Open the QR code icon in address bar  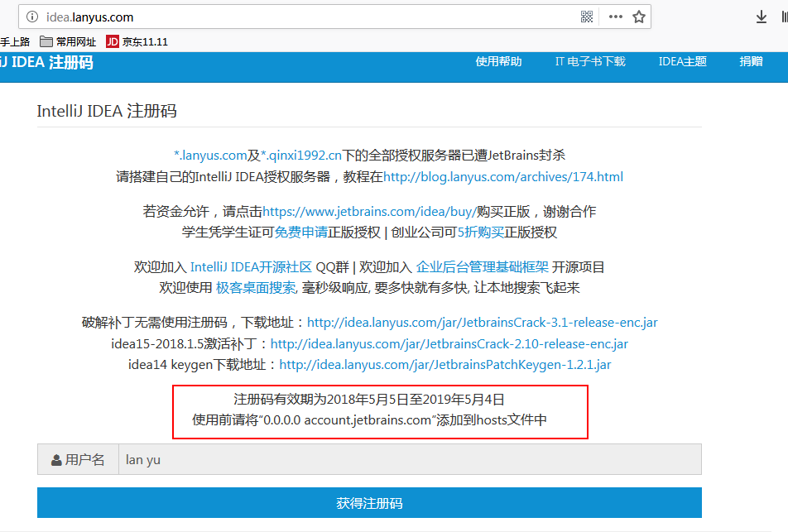click(x=587, y=17)
